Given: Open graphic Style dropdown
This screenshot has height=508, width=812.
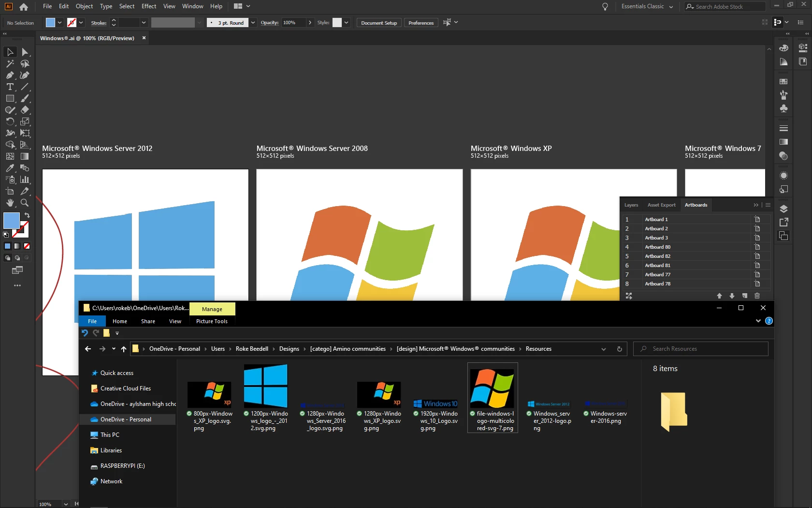Looking at the screenshot, I should point(346,23).
